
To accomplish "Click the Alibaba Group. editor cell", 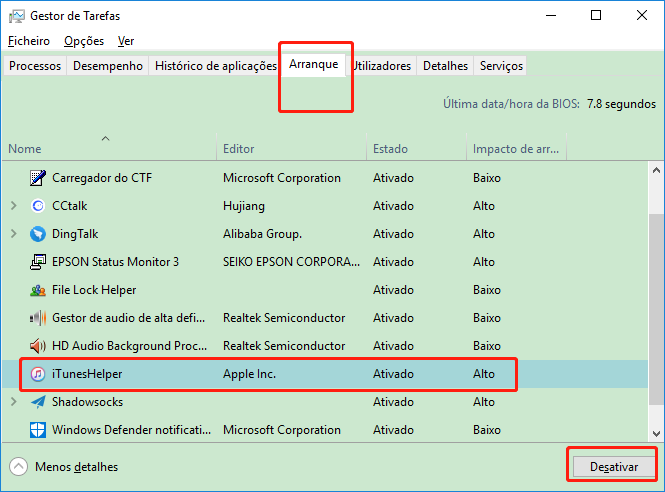I will 263,234.
